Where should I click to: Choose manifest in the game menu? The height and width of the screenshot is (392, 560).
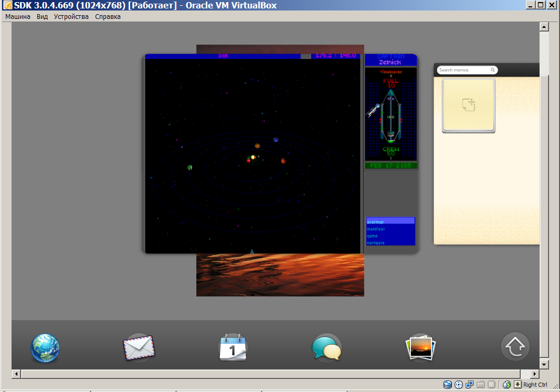(390, 229)
